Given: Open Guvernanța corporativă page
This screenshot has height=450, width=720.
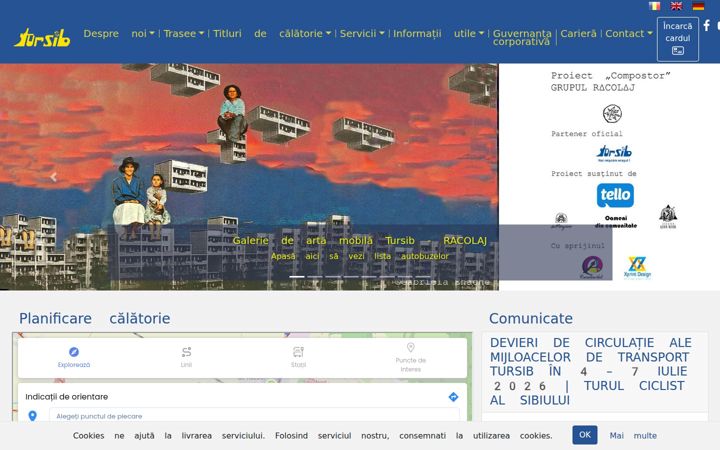Looking at the screenshot, I should (x=522, y=37).
